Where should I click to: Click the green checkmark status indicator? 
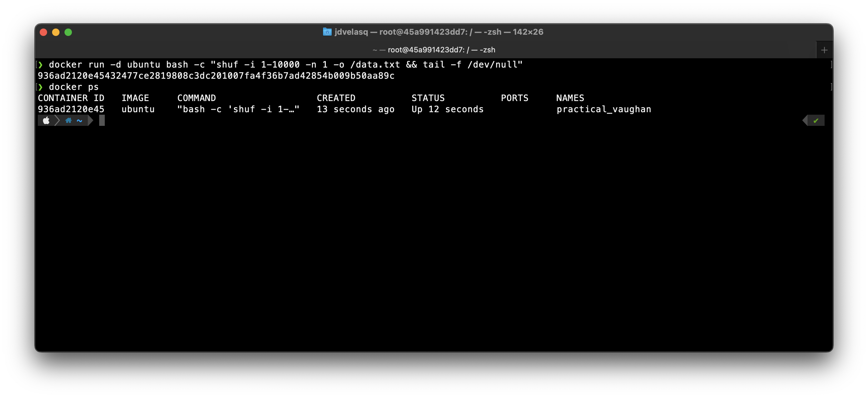pos(816,120)
